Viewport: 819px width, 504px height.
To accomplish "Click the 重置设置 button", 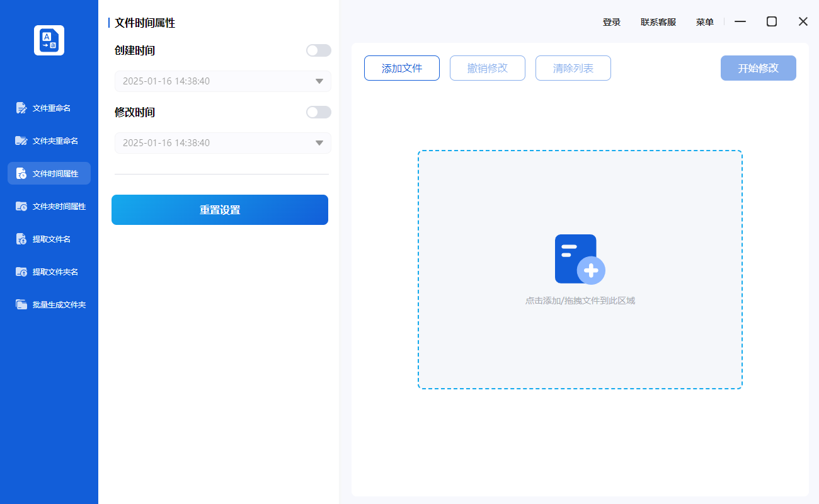I will (x=220, y=210).
